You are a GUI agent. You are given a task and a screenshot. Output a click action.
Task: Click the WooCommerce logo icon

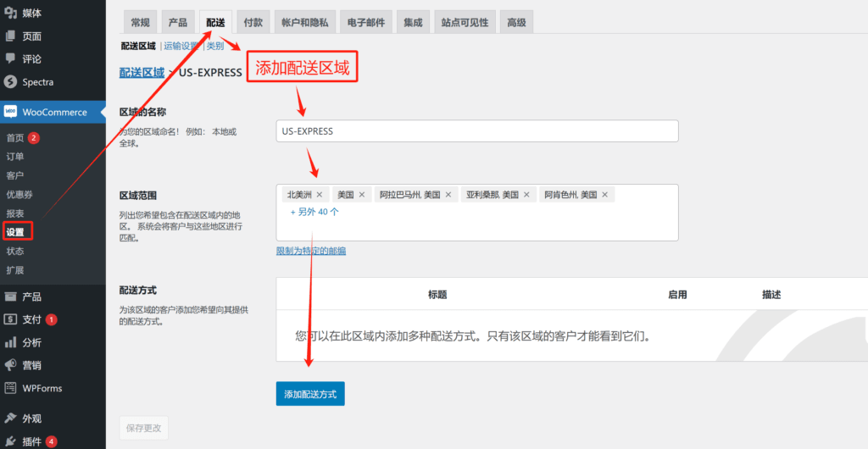click(10, 112)
